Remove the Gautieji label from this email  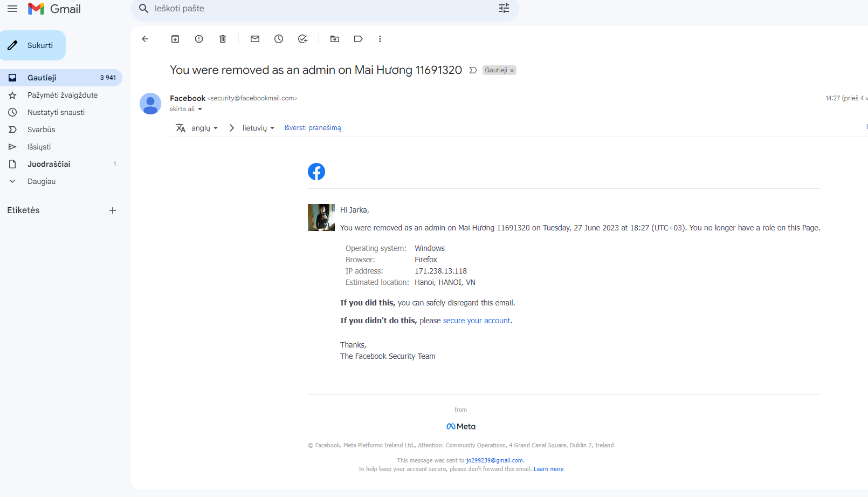tap(512, 71)
